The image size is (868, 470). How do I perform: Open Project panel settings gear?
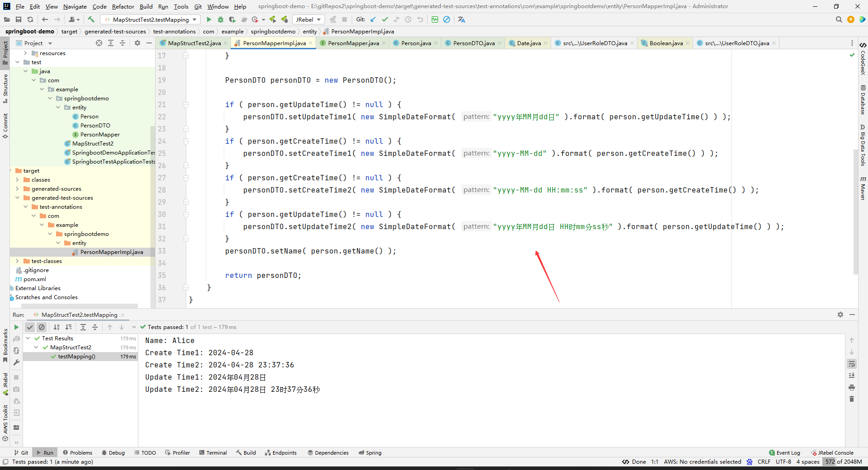tap(137, 43)
